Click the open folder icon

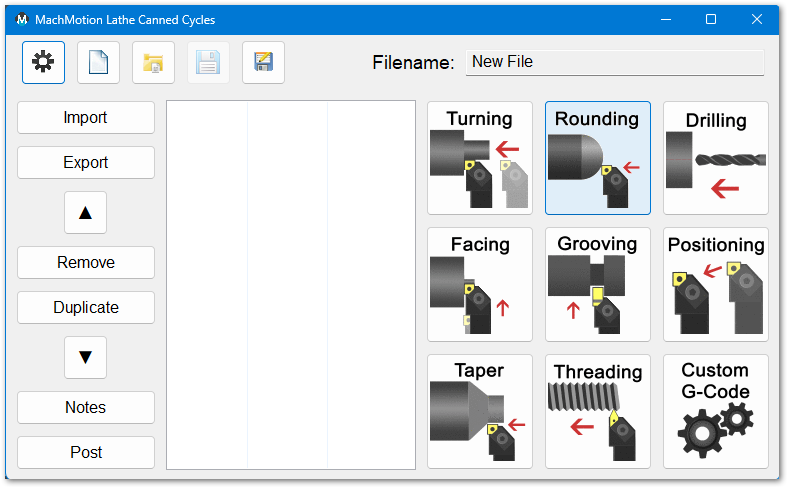[x=153, y=63]
